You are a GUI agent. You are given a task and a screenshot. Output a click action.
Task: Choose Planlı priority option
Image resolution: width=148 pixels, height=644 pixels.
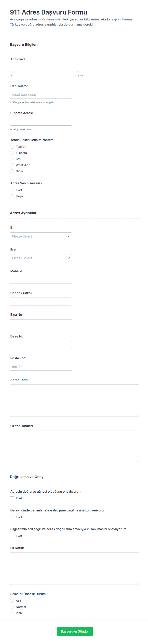click(x=12, y=613)
